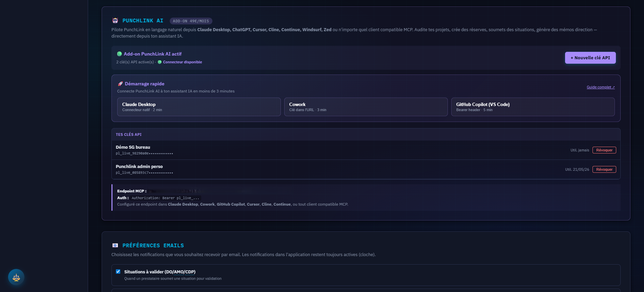Click the Préférences Emails envelope icon
This screenshot has height=292, width=644.
coord(115,245)
